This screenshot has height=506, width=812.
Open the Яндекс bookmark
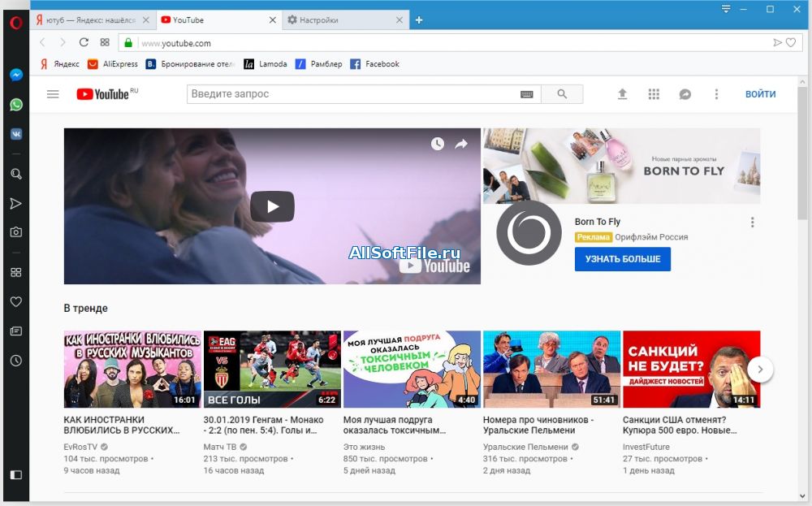(x=59, y=63)
